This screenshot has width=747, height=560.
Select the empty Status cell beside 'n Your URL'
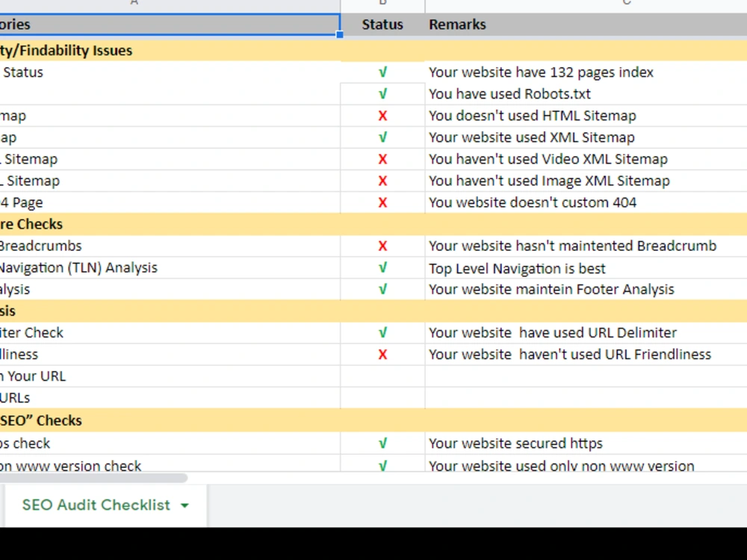(382, 376)
